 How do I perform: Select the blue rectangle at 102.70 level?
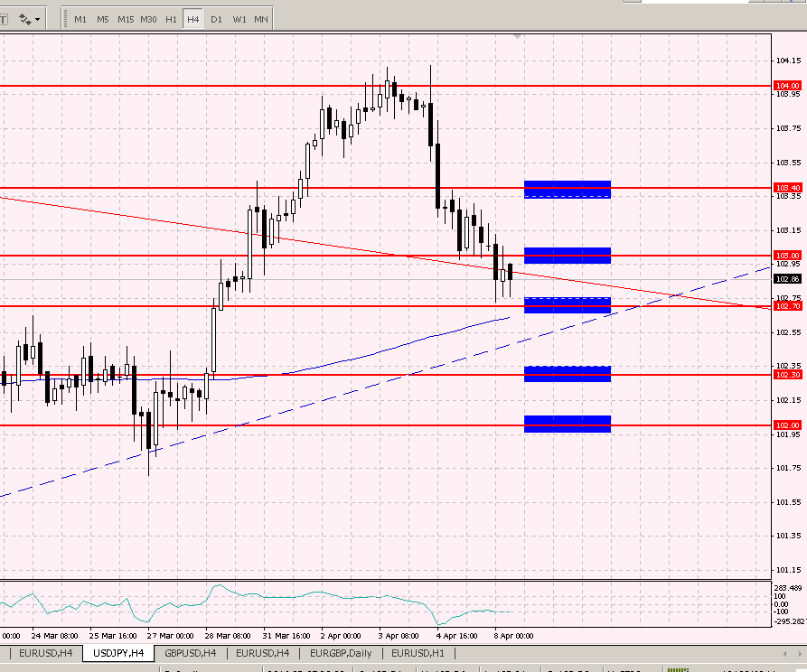pyautogui.click(x=568, y=305)
